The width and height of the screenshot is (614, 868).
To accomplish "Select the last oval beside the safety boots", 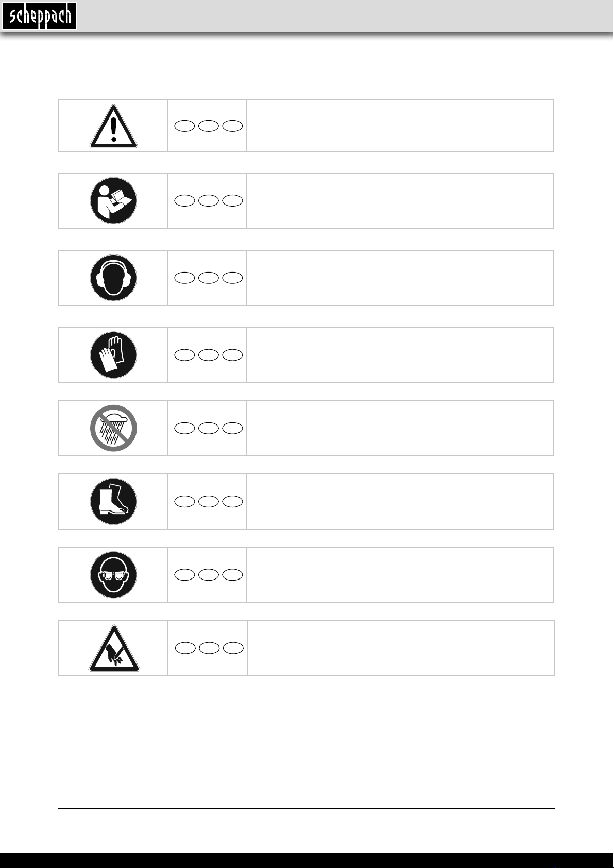I will click(233, 501).
